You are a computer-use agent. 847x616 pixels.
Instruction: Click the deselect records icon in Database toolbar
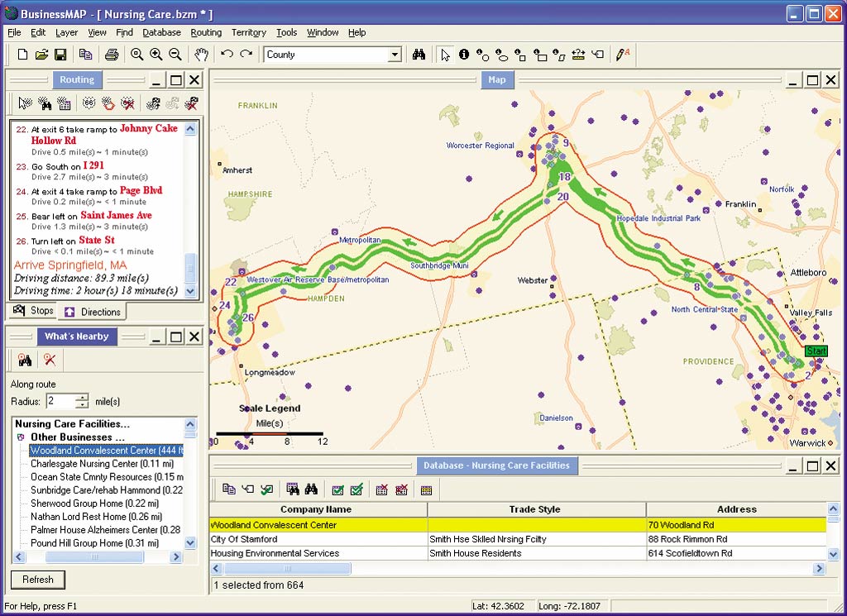(380, 489)
